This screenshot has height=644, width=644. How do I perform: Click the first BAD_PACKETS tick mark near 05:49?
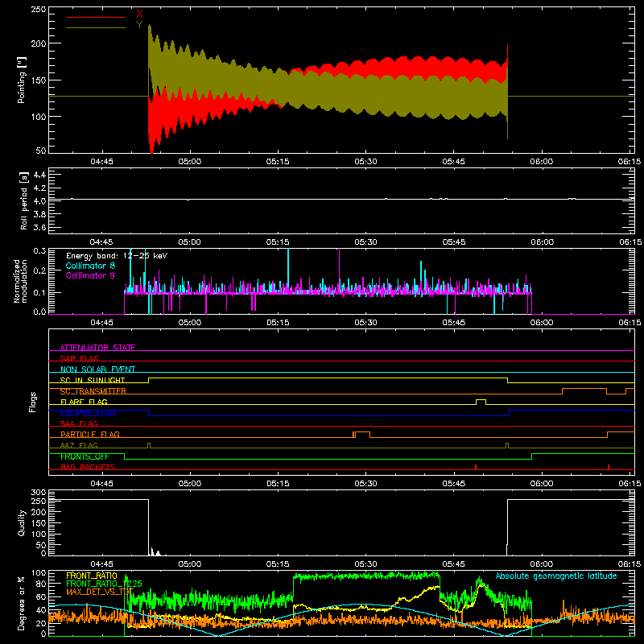(x=475, y=467)
